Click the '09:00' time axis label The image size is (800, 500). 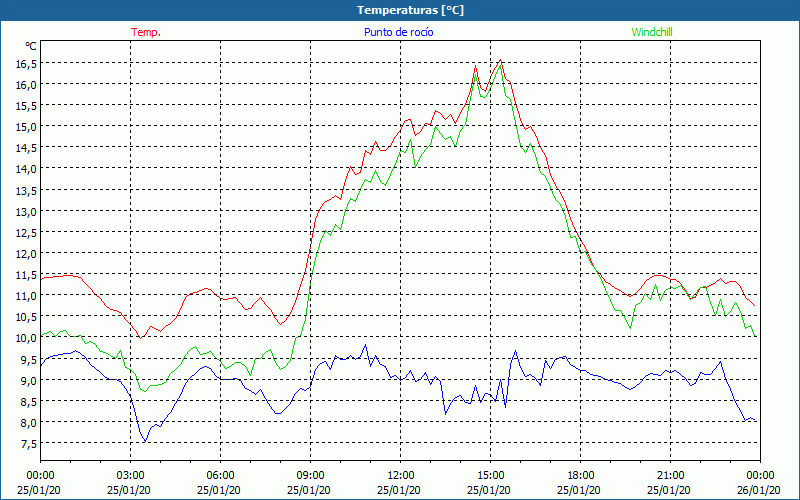coord(310,476)
